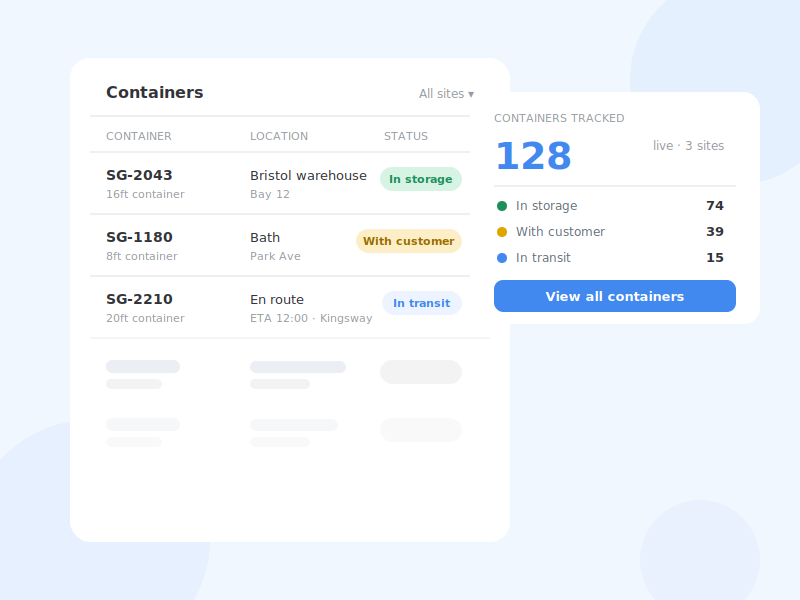Click the Containers heading

click(155, 92)
